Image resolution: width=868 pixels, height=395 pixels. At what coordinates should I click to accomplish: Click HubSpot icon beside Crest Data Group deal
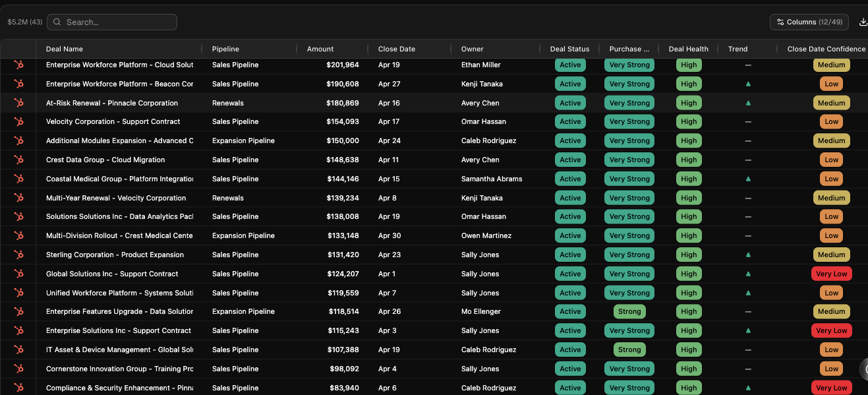(x=19, y=160)
